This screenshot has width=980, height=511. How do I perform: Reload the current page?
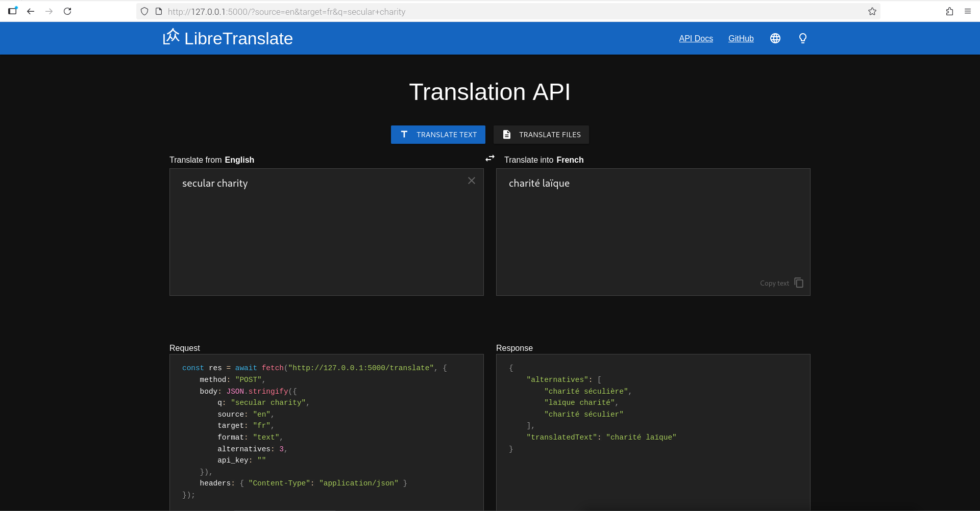click(67, 11)
